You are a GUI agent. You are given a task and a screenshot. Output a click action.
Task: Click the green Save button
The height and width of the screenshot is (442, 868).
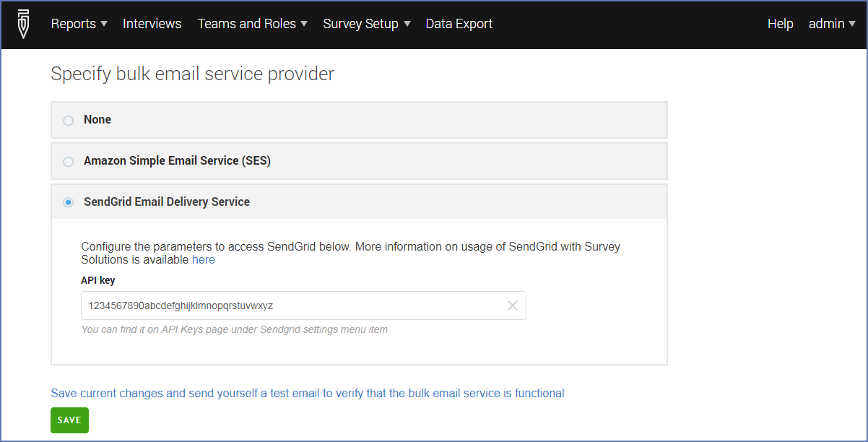pos(69,420)
